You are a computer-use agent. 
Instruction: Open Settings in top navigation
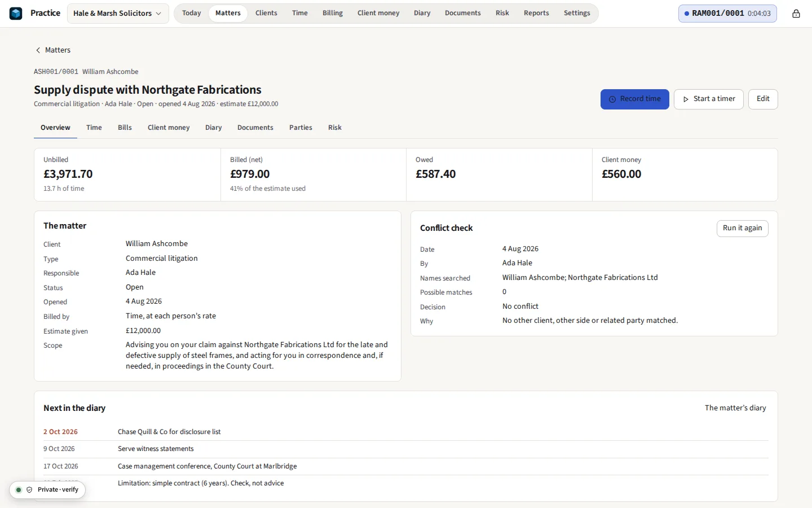(577, 13)
